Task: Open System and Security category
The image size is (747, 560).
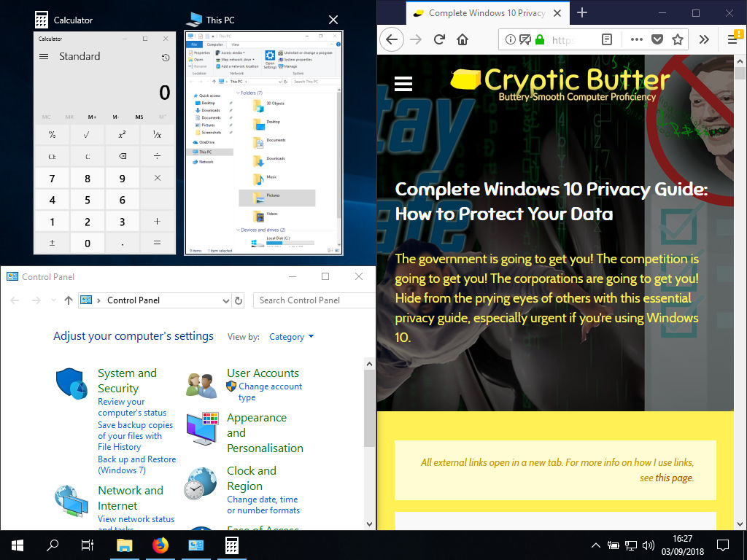Action: pos(127,381)
